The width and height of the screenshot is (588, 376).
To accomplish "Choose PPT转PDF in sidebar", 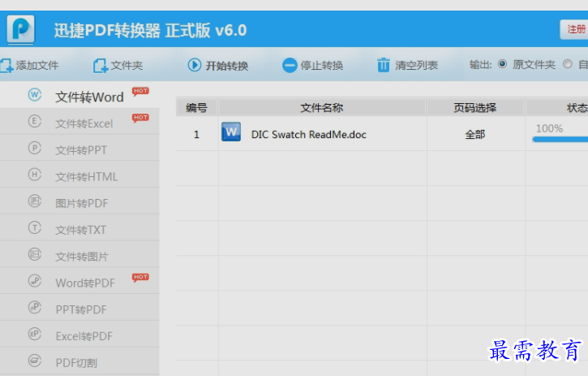I will coord(79,308).
